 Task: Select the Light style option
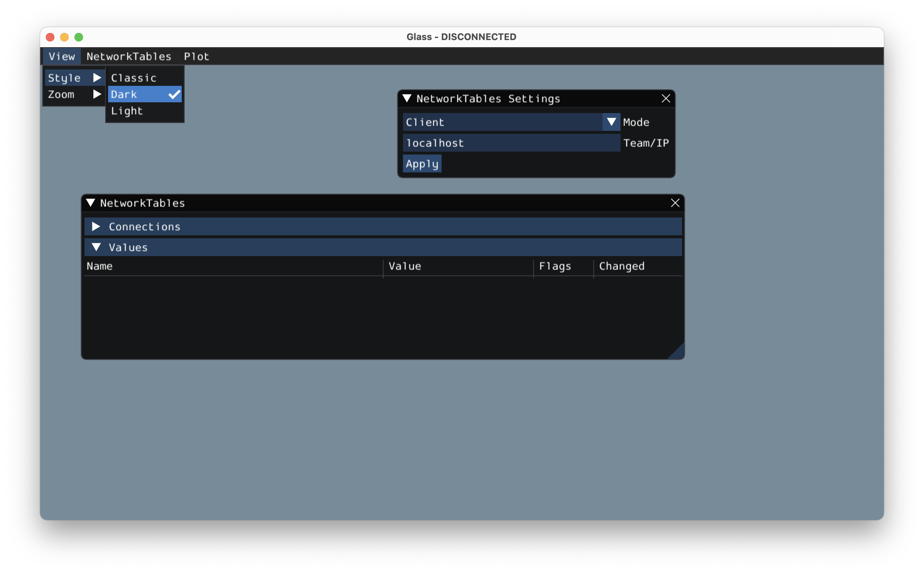click(127, 110)
